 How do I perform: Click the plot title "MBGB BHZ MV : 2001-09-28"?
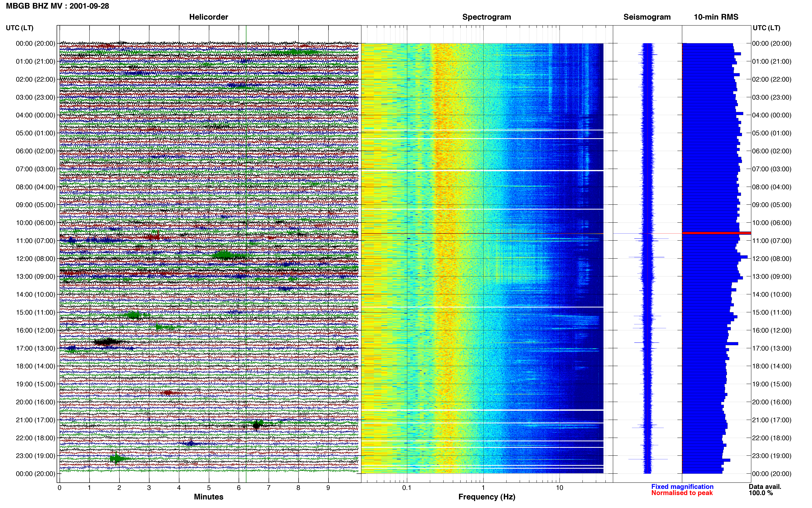coord(57,6)
